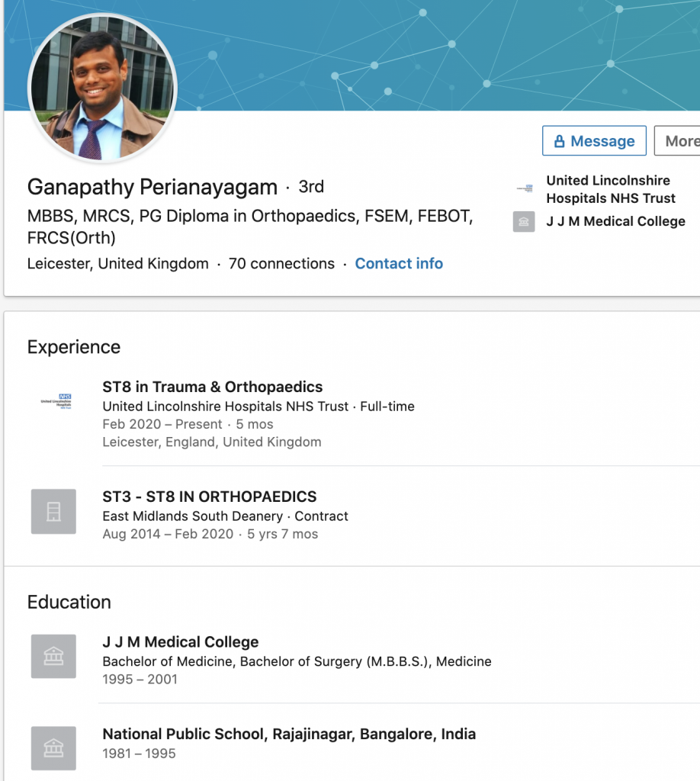Open National Public School, Rajajinagar entry
Image resolution: width=700 pixels, height=781 pixels.
click(x=289, y=734)
